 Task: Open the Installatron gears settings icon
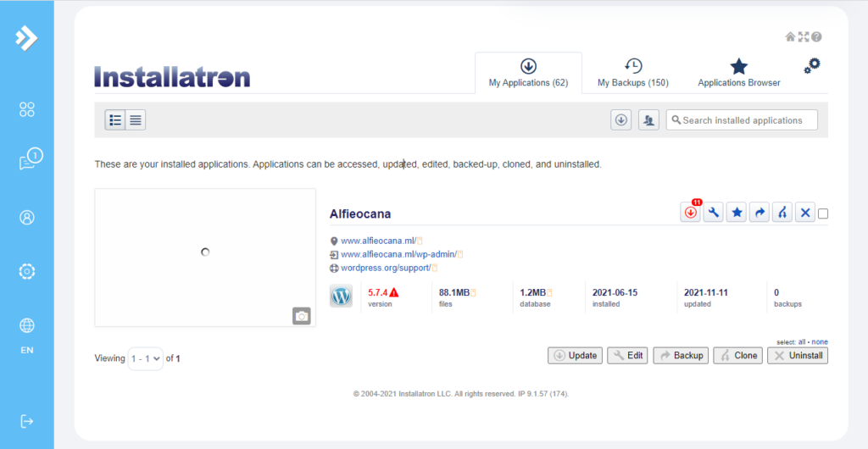(812, 66)
